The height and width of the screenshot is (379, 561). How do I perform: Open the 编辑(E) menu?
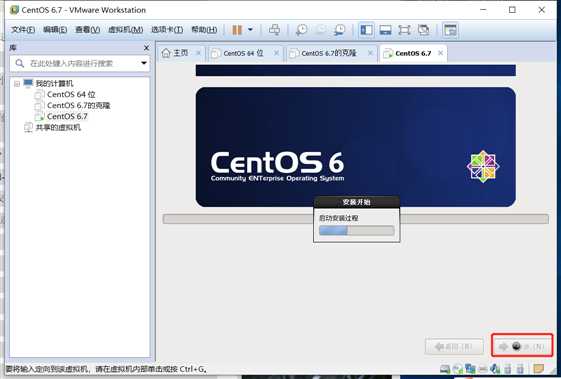[x=55, y=30]
